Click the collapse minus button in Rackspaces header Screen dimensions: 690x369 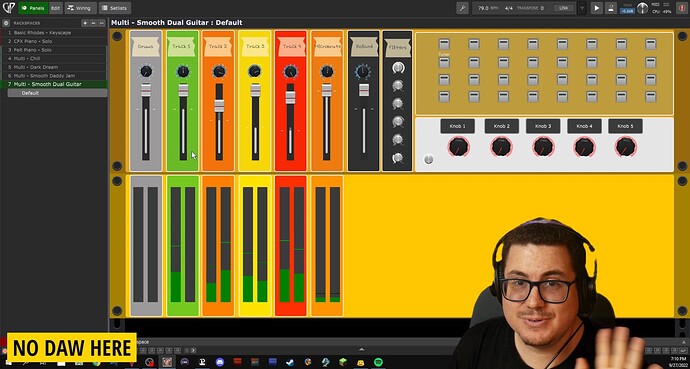tap(102, 23)
